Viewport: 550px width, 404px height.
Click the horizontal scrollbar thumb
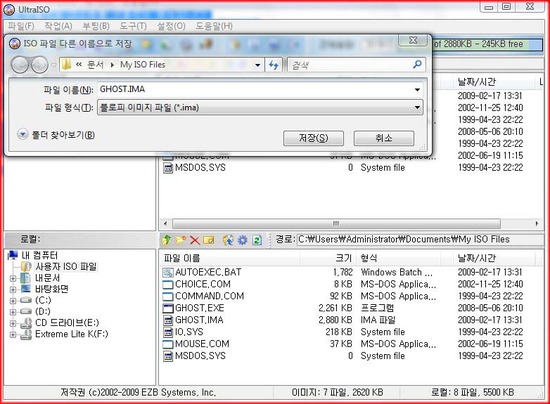(336, 223)
